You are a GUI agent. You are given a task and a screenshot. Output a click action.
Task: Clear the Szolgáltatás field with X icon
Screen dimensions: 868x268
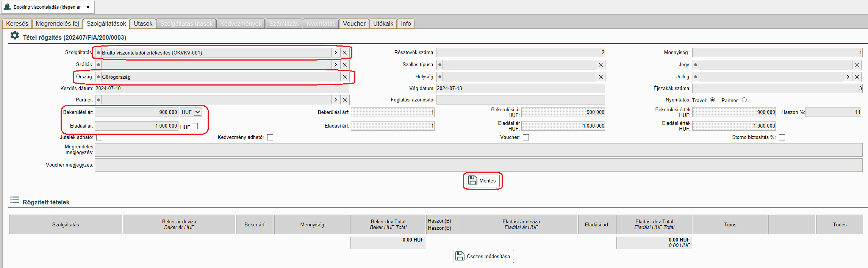pos(345,53)
